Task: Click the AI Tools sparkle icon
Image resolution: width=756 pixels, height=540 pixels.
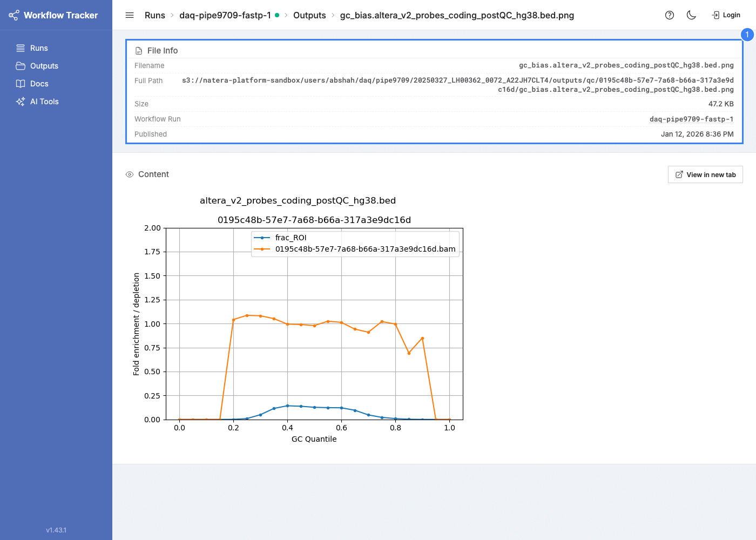Action: click(21, 102)
